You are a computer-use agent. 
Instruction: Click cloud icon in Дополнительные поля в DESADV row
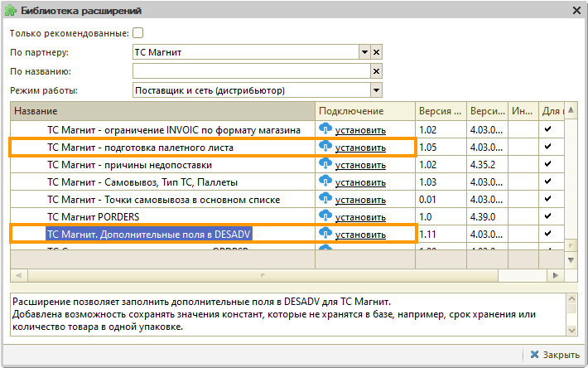325,233
